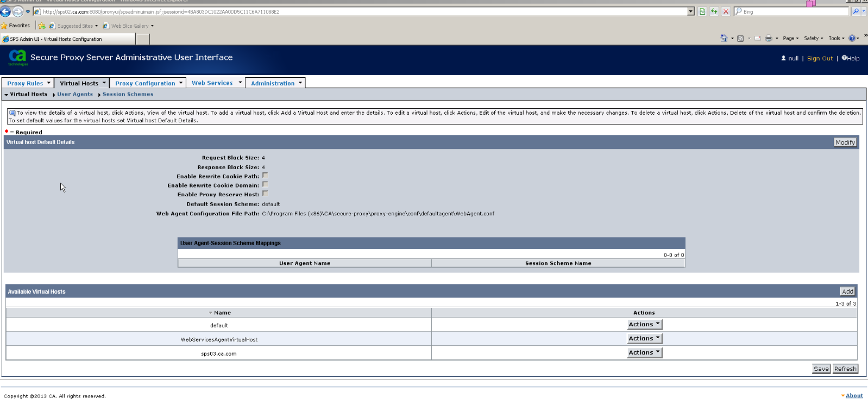Toggle Enable Rewrite Cookie Path checkbox

(x=265, y=176)
